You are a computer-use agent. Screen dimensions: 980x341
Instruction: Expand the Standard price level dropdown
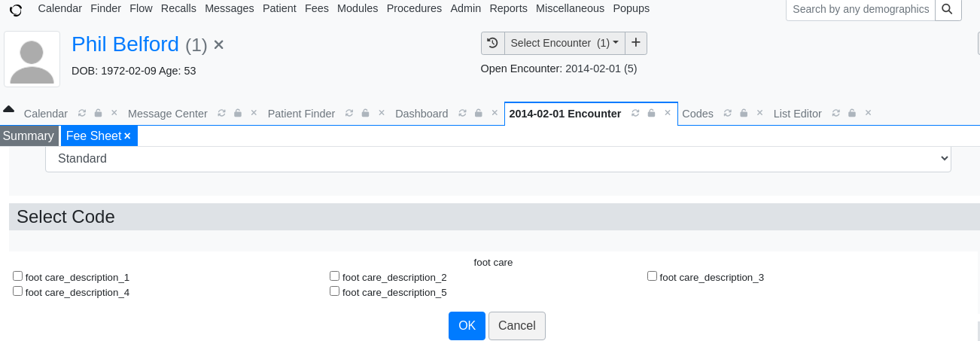[498, 159]
